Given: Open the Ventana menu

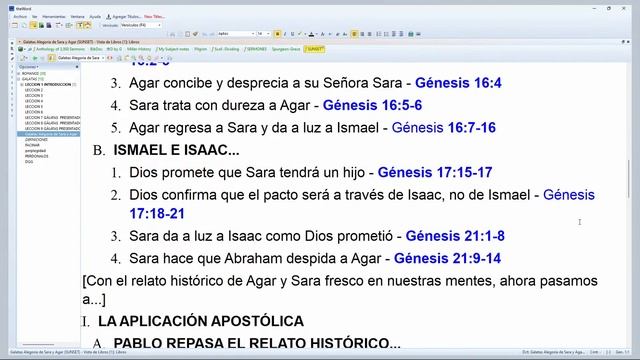Looking at the screenshot, I should (77, 17).
